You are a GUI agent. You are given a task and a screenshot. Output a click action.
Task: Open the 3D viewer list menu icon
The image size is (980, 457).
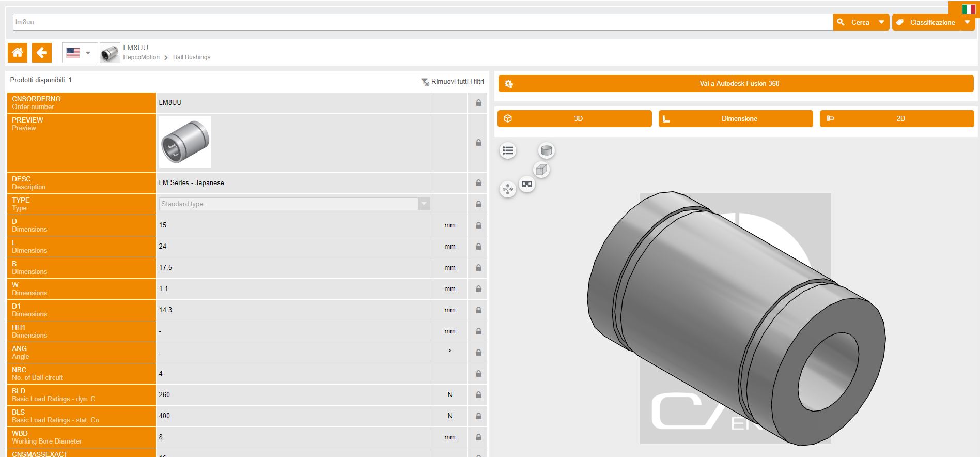click(x=508, y=150)
